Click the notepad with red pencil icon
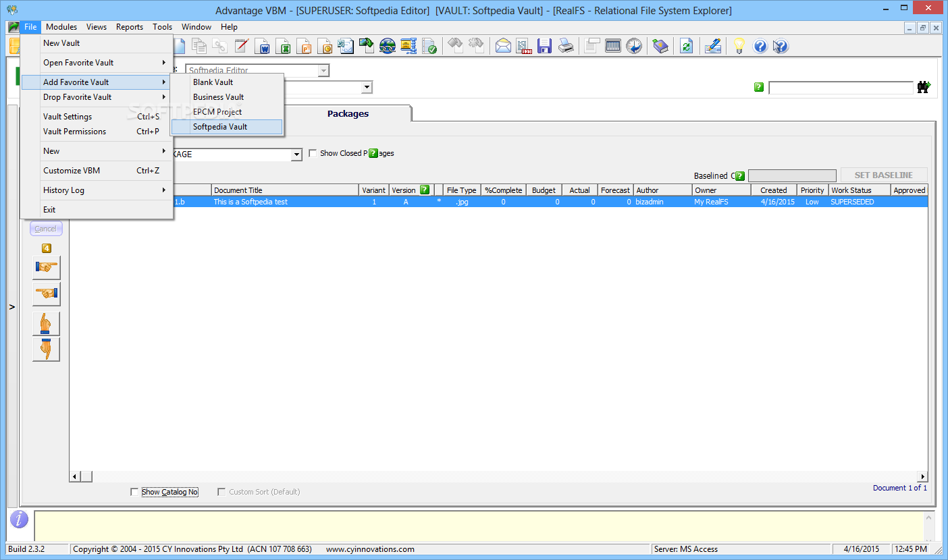This screenshot has height=560, width=948. coord(242,47)
